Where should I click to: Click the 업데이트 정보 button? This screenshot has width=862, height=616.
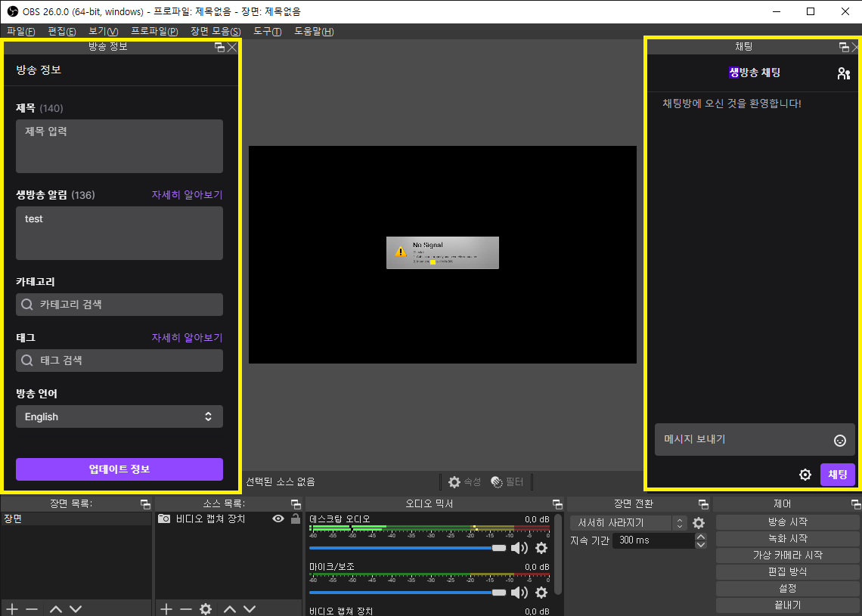tap(119, 469)
